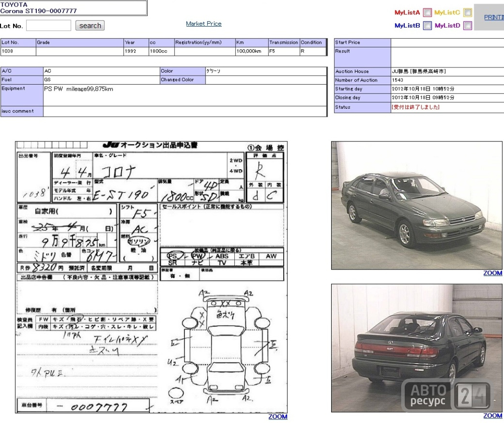Select the Number of Auction value 1543

[x=397, y=80]
